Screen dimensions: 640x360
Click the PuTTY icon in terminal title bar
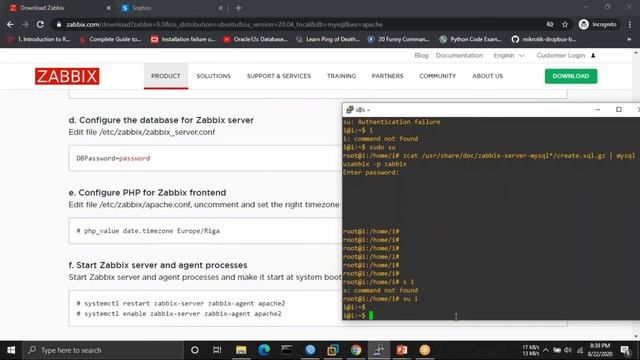[350, 109]
